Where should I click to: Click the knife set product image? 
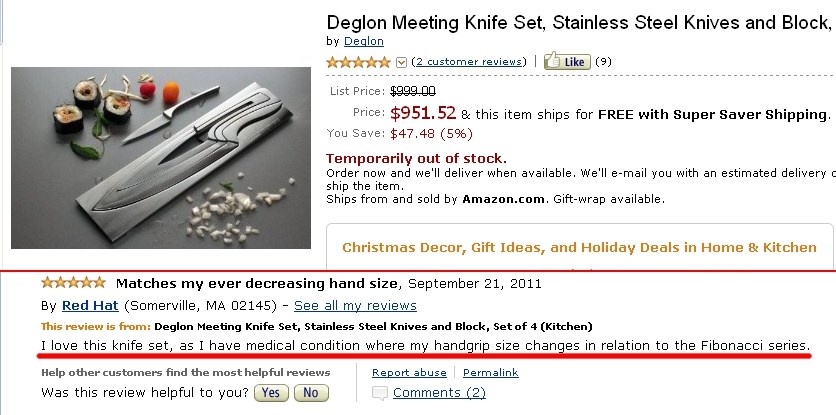pos(161,158)
